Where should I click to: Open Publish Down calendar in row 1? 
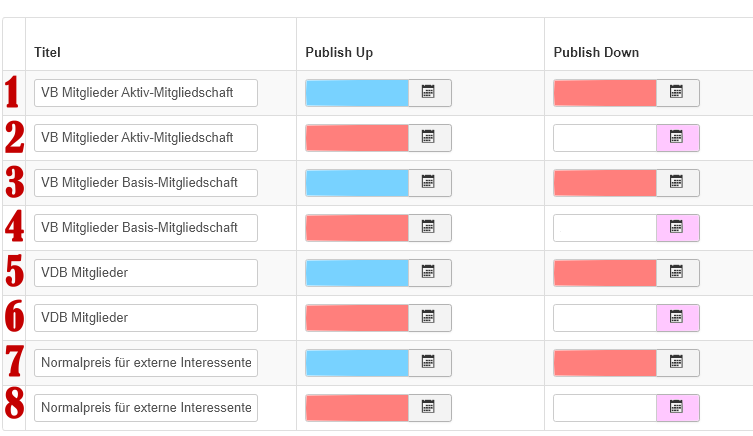coord(677,93)
